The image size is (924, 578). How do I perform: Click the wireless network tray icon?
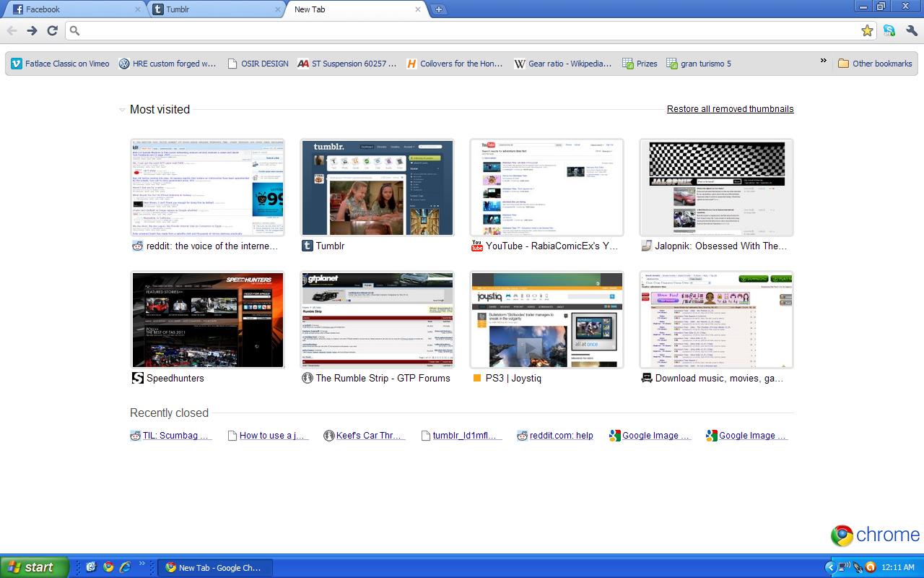coord(844,567)
